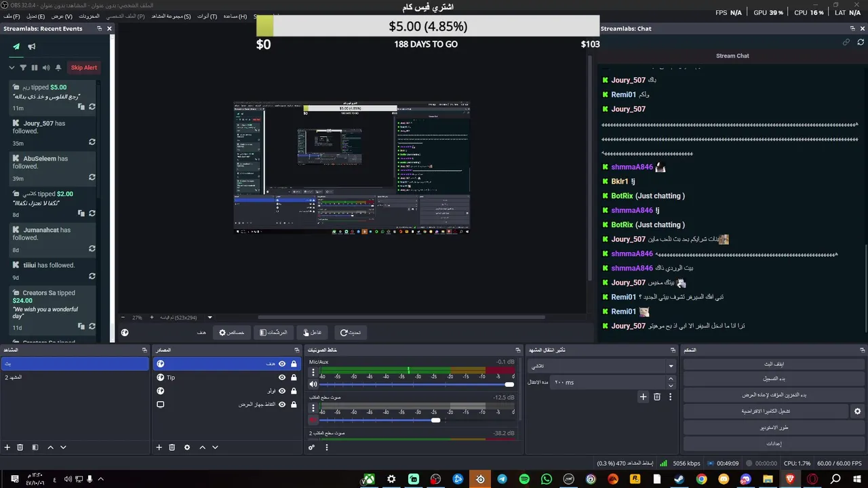
Task: Open source properties gear in sources toolbar
Action: (187, 447)
